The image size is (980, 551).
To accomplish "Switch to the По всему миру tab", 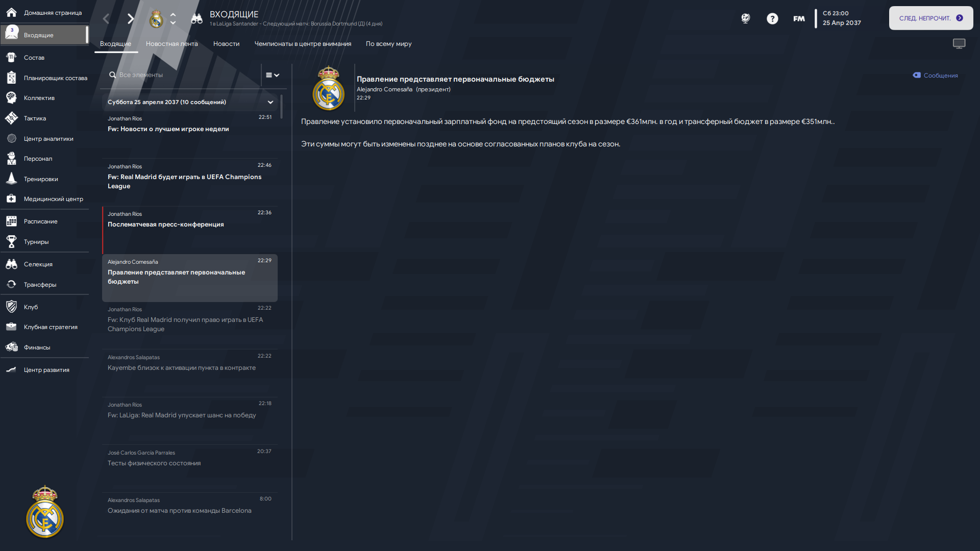I will (388, 44).
